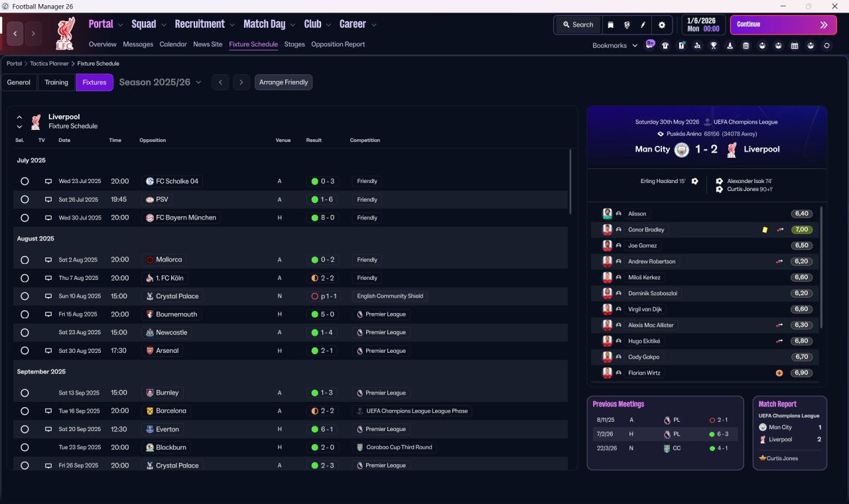Click Andrew Robertson's substitution arrows icon

pos(779,261)
